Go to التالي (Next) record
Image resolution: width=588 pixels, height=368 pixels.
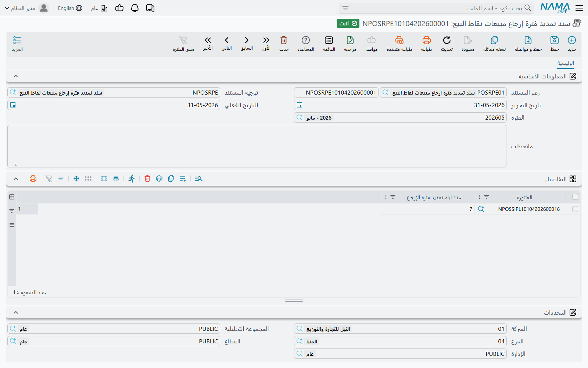tap(227, 40)
